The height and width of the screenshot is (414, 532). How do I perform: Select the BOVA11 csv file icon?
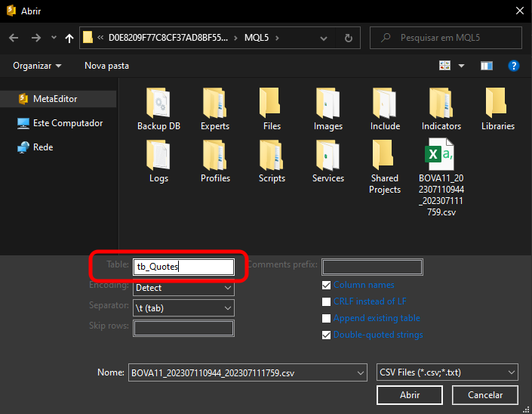(x=440, y=154)
